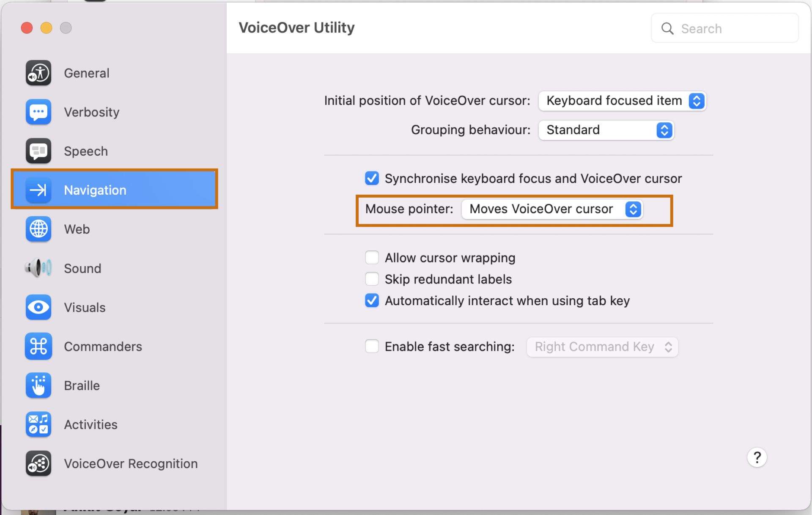
Task: Change the Mouse pointer dropdown selection
Action: [552, 209]
